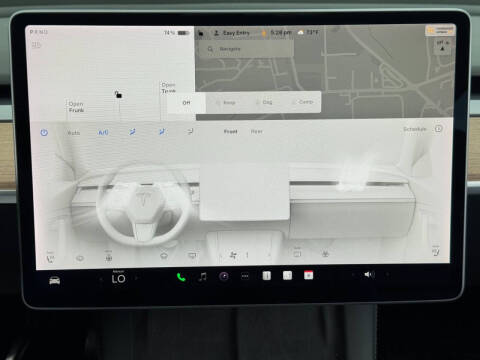
Task: Open the car controls icon in dock
Action: (x=55, y=281)
